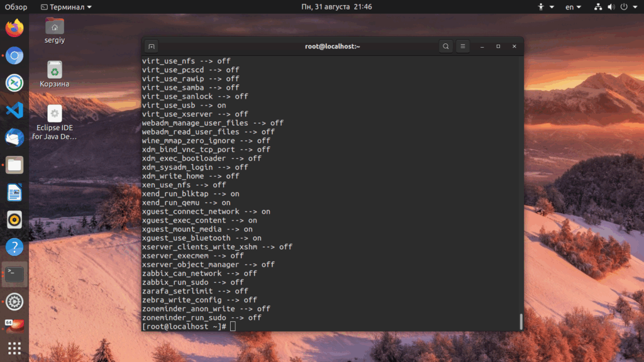Expand the accessibility menu in top bar
The height and width of the screenshot is (362, 644).
click(x=546, y=7)
